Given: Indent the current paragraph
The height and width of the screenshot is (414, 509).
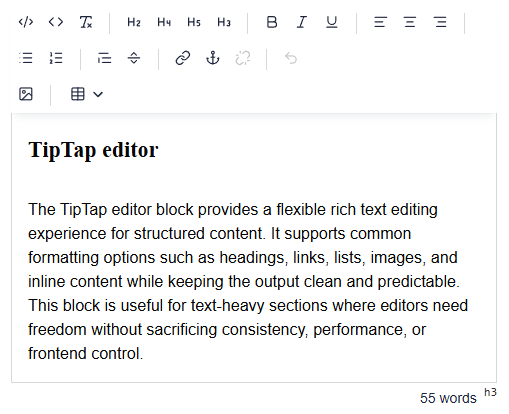Looking at the screenshot, I should click(104, 58).
